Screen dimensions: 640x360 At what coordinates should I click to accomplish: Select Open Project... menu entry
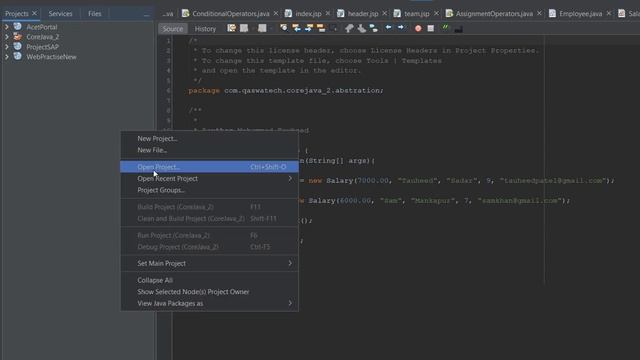(209, 167)
